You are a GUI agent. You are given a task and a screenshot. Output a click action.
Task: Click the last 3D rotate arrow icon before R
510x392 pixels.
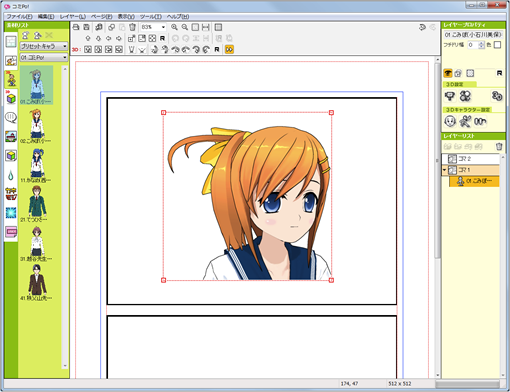click(x=206, y=49)
